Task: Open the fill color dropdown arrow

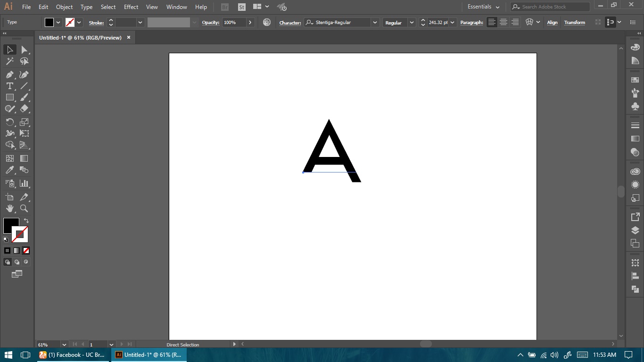Action: click(58, 22)
